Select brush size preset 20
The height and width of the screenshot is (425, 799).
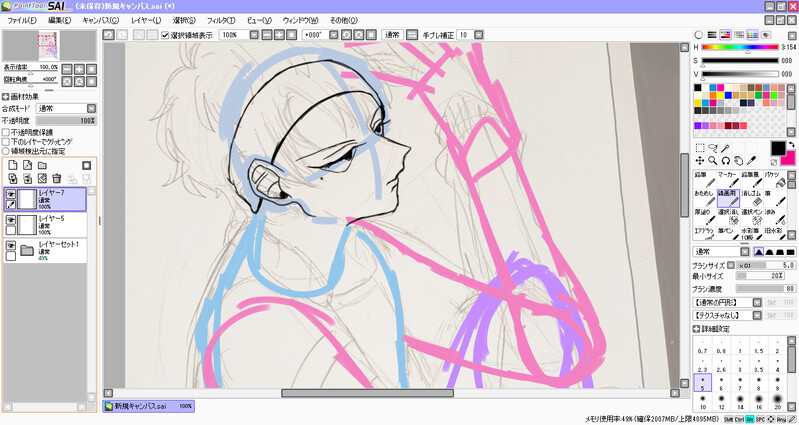pyautogui.click(x=778, y=400)
